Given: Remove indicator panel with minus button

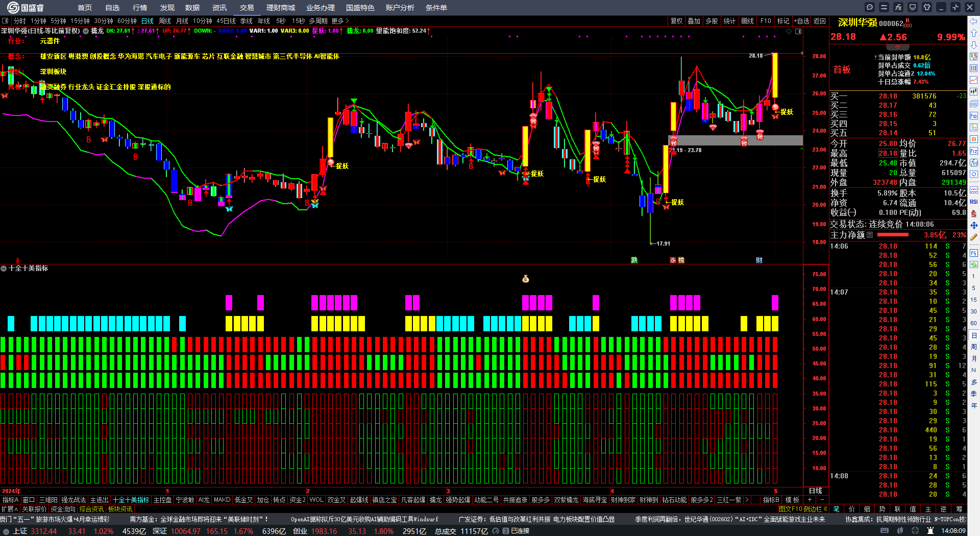Looking at the screenshot, I should 822,500.
